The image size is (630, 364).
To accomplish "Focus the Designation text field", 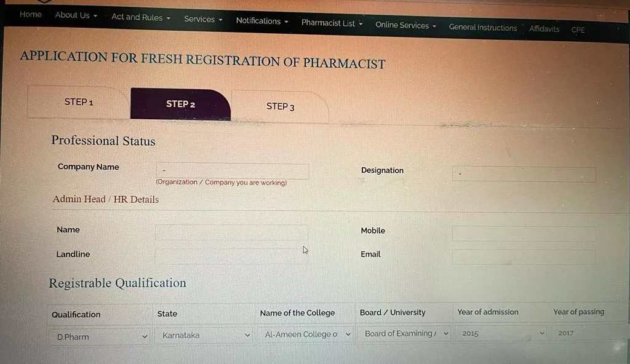I will coord(524,174).
